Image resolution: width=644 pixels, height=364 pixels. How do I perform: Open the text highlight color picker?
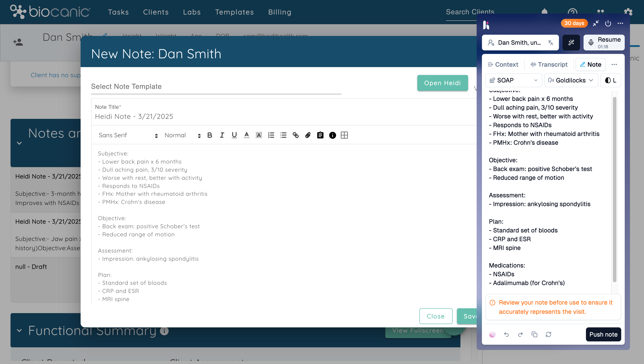pos(259,135)
